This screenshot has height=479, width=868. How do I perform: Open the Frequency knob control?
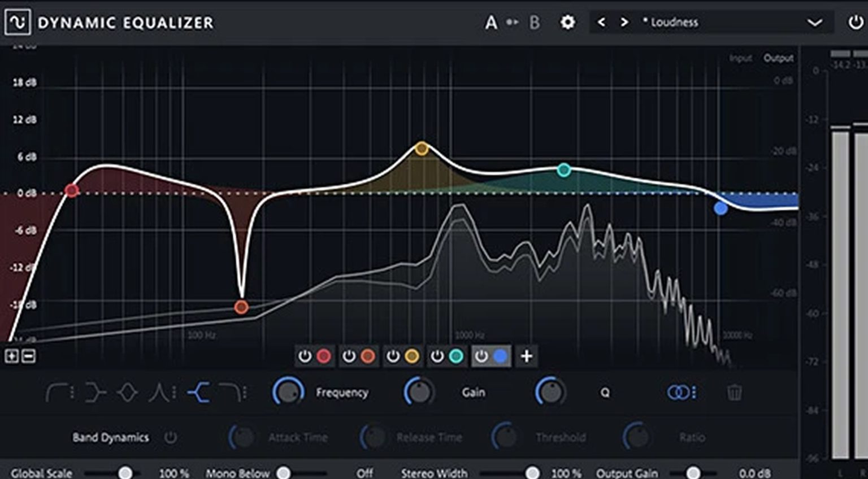[288, 392]
